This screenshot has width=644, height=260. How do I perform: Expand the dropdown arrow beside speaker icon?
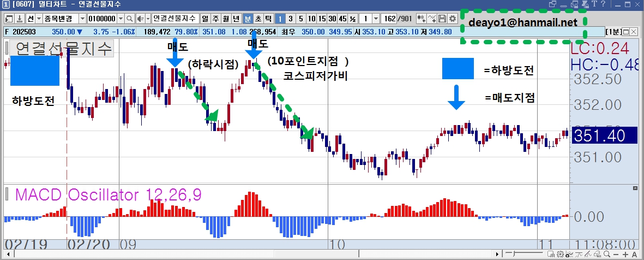click(148, 19)
